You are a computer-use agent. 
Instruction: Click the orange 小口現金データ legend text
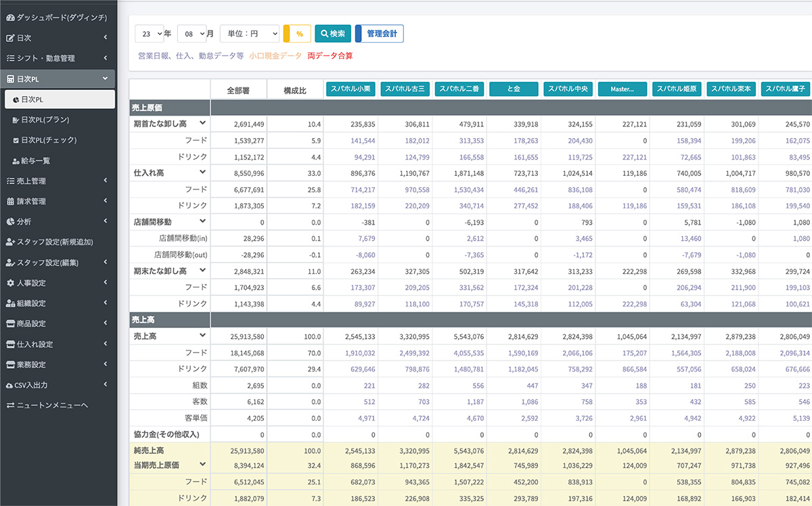click(275, 56)
